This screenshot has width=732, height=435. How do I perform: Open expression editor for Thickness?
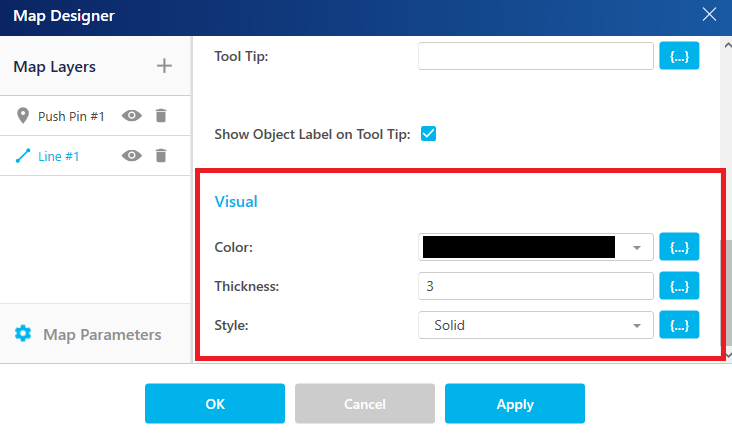point(679,286)
